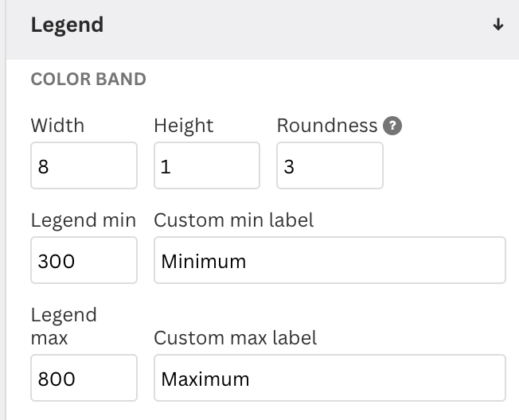Click the gray vertical divider at left edge
This screenshot has width=519, height=420.
tap(2, 210)
